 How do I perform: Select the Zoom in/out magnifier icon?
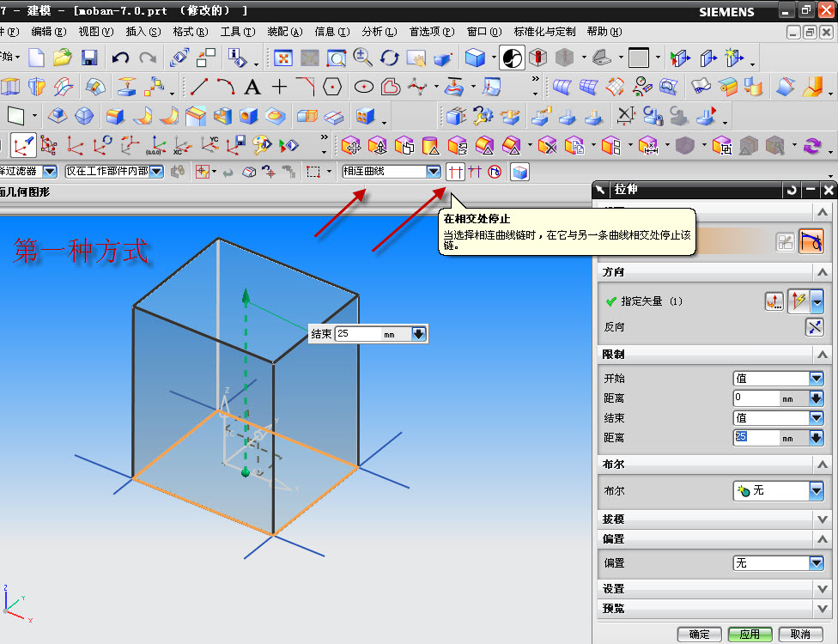(363, 58)
